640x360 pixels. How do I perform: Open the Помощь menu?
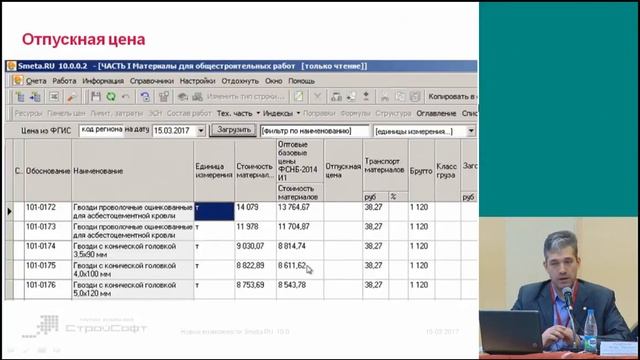coord(301,81)
